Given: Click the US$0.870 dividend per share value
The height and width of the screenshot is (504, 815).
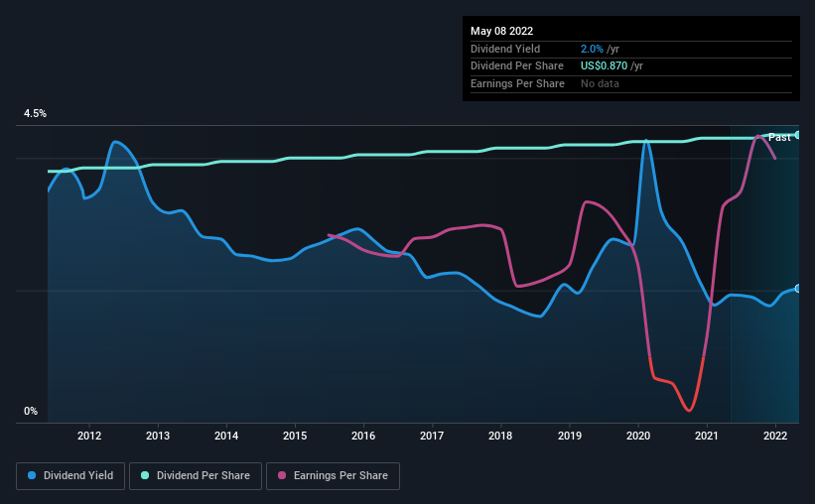Looking at the screenshot, I should (604, 66).
